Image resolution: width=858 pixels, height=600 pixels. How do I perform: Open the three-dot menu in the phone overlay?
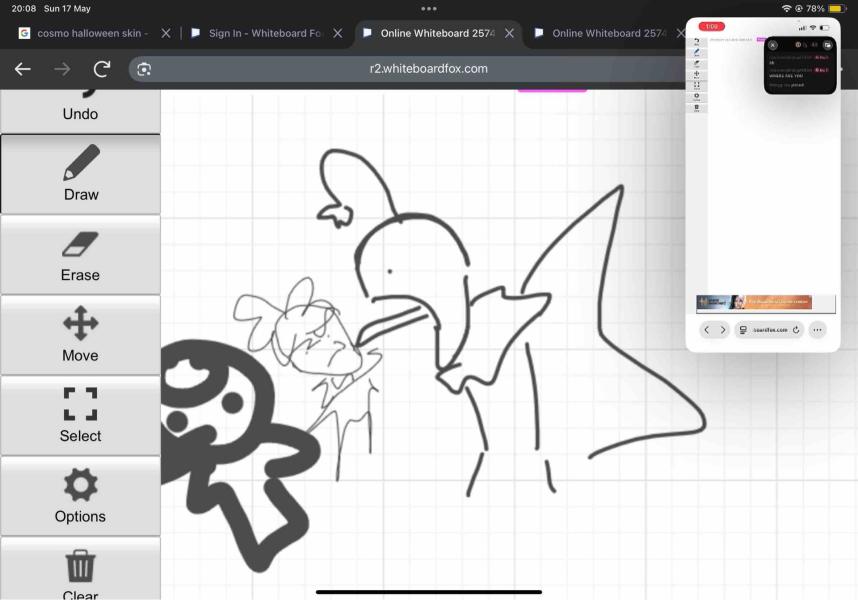pos(818,330)
